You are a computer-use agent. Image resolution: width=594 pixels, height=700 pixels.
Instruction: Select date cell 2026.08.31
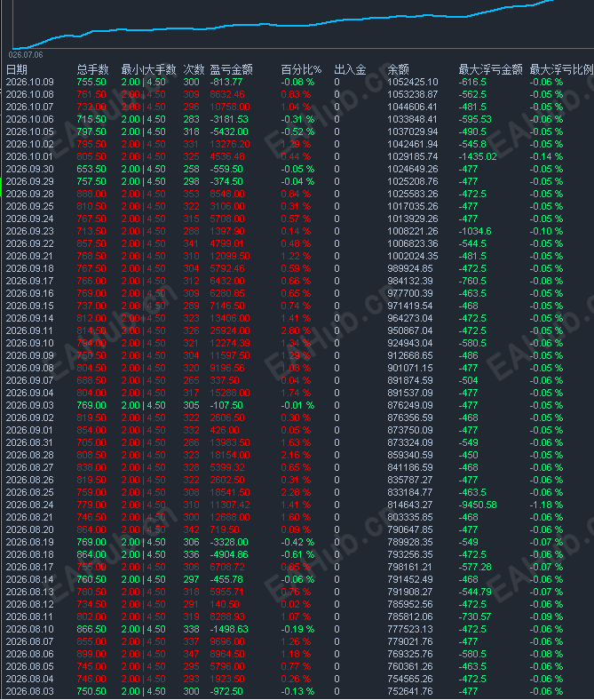[30, 443]
